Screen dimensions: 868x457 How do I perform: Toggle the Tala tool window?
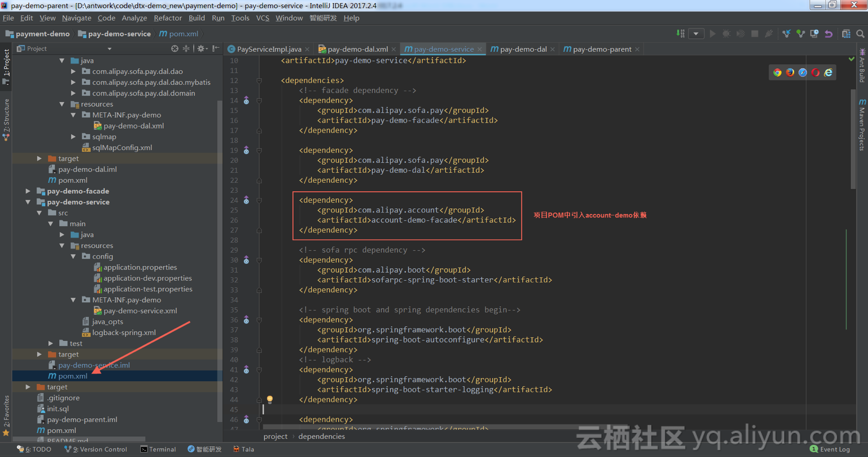click(244, 449)
